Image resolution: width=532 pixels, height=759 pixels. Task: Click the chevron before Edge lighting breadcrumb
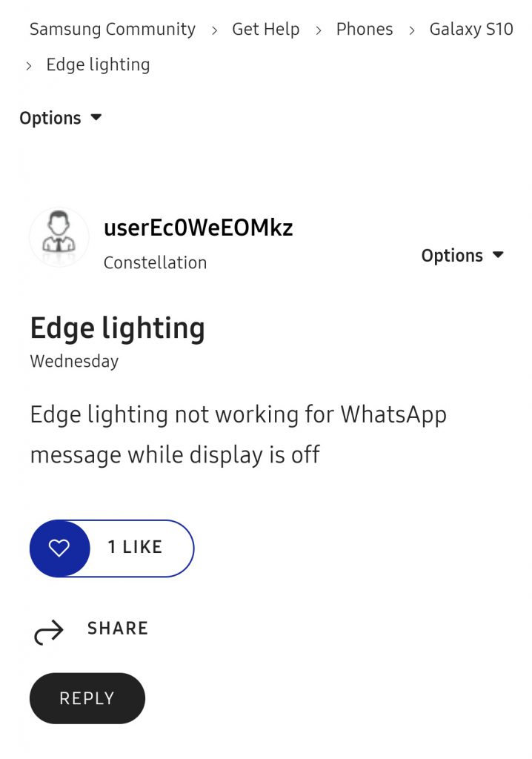[x=29, y=66]
